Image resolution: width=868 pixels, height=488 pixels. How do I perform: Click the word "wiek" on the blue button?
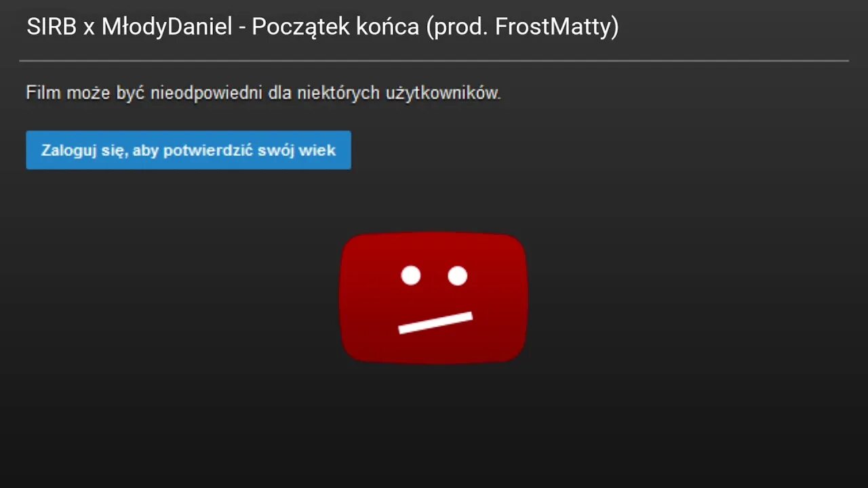317,150
